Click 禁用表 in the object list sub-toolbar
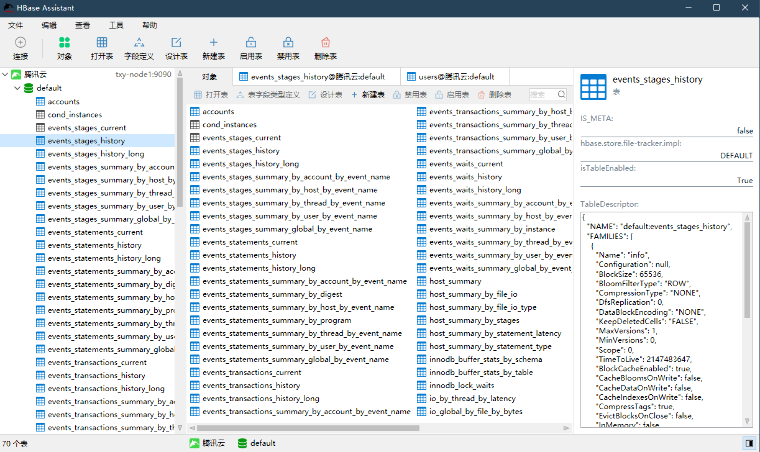The height and width of the screenshot is (452, 760). pos(410,94)
